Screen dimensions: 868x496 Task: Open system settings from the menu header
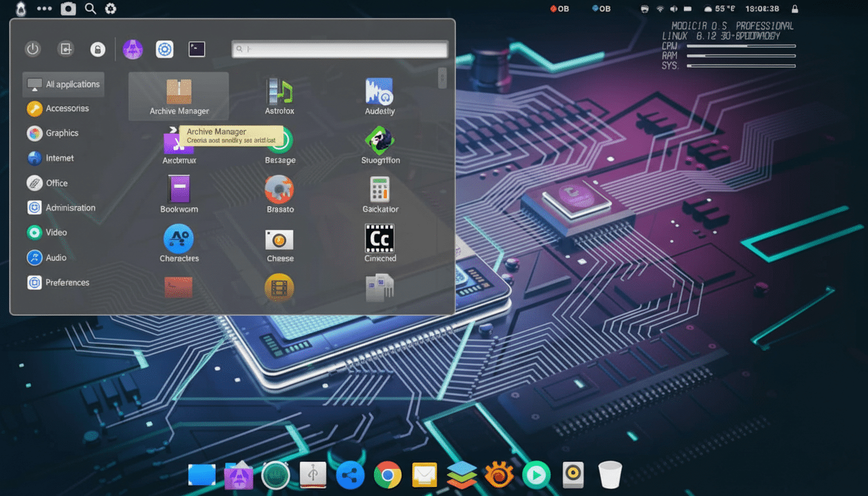[165, 48]
